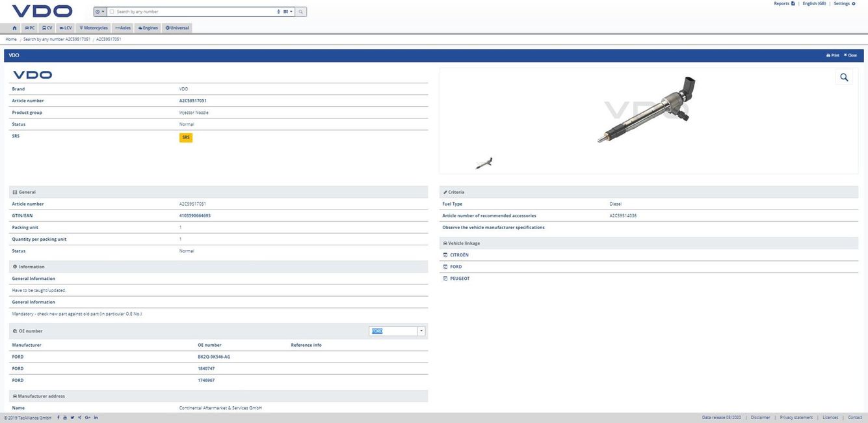Image resolution: width=868 pixels, height=423 pixels.
Task: Select OE number 1746967
Action: click(206, 380)
